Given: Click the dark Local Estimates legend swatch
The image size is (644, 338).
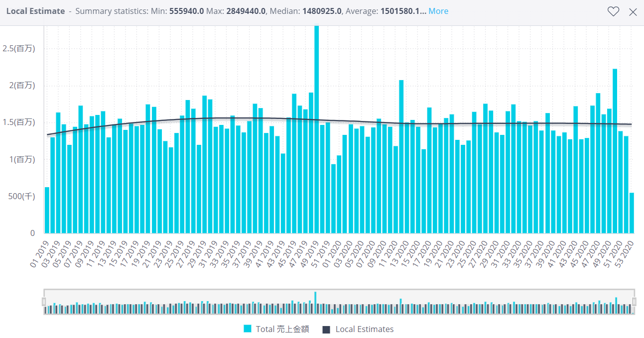Looking at the screenshot, I should (327, 329).
